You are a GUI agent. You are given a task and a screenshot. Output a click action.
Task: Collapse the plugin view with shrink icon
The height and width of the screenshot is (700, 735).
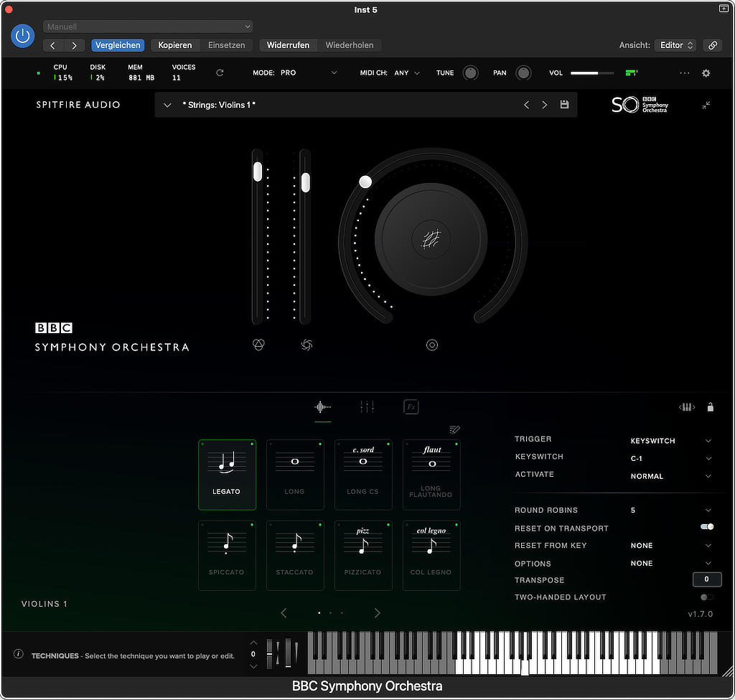tap(706, 106)
